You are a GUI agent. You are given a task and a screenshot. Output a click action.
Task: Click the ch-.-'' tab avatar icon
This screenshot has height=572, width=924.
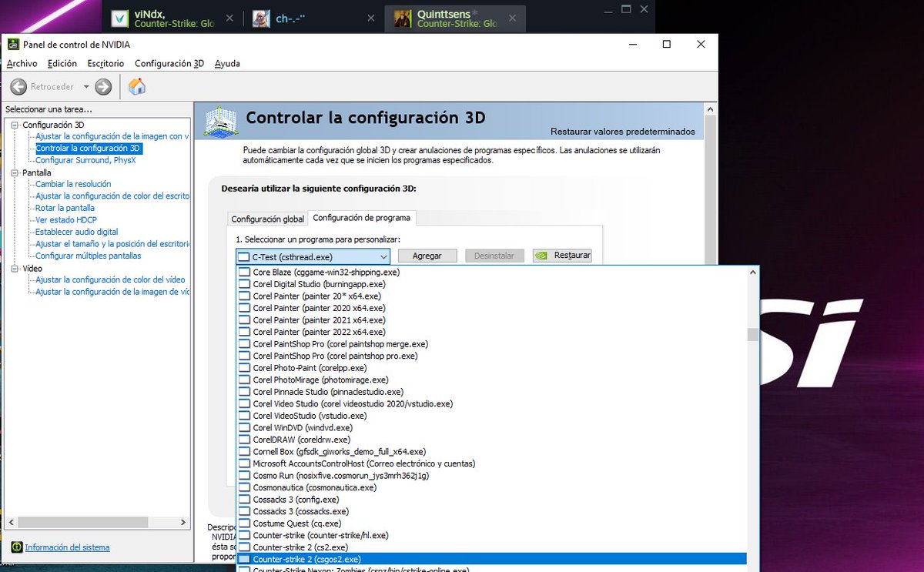[261, 18]
